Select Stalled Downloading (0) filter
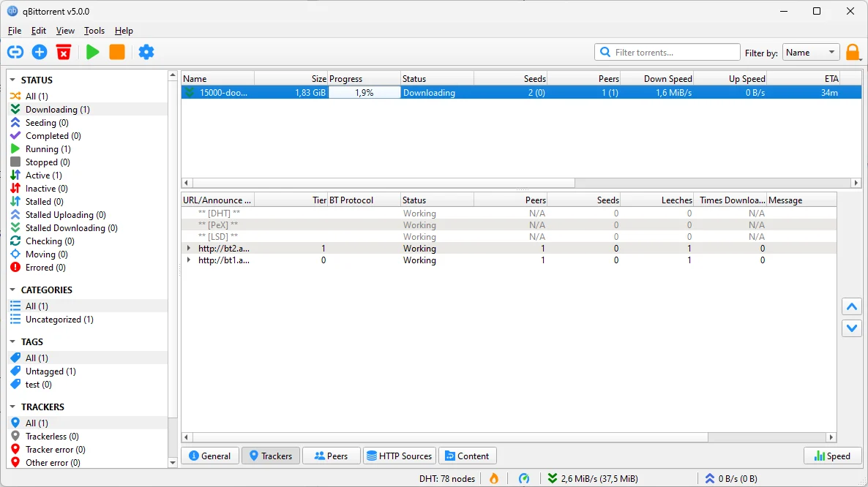This screenshot has width=868, height=487. 88,227
